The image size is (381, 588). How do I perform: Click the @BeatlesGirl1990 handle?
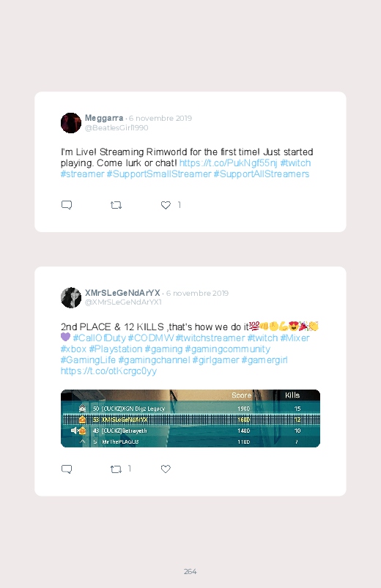point(116,128)
